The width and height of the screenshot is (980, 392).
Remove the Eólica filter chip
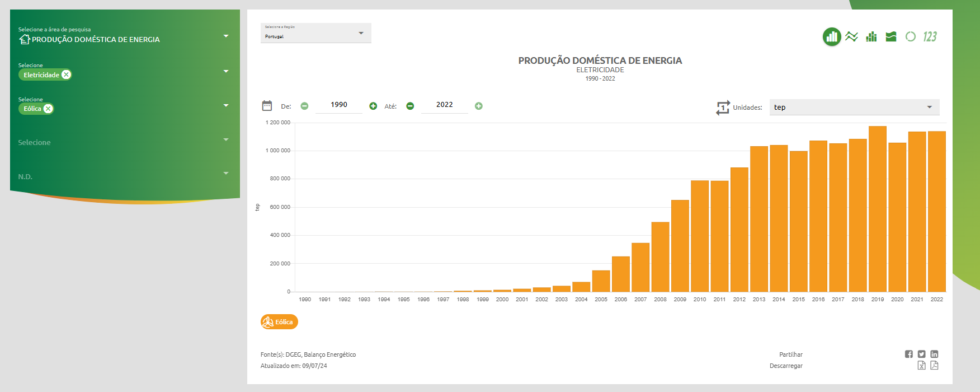tap(48, 109)
